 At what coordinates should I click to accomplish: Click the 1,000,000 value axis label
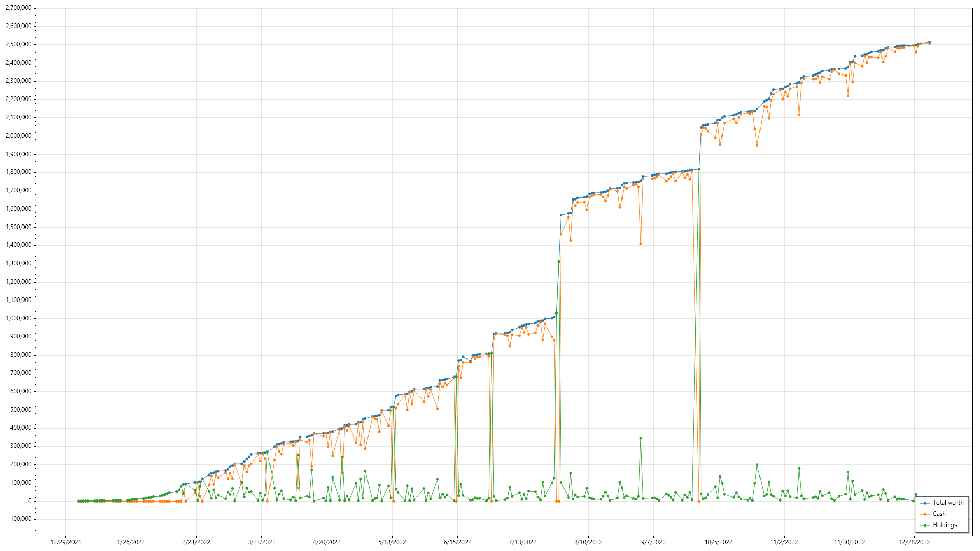[x=18, y=318]
